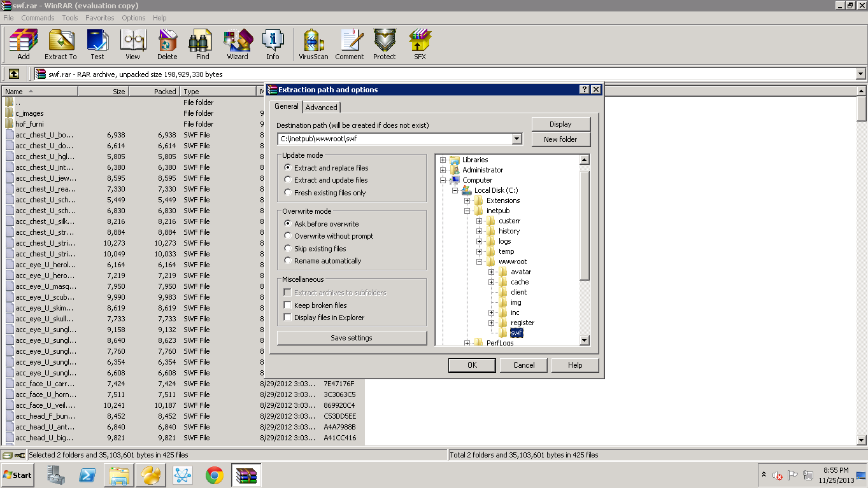868x488 pixels.
Task: Click the New folder button
Action: 561,139
